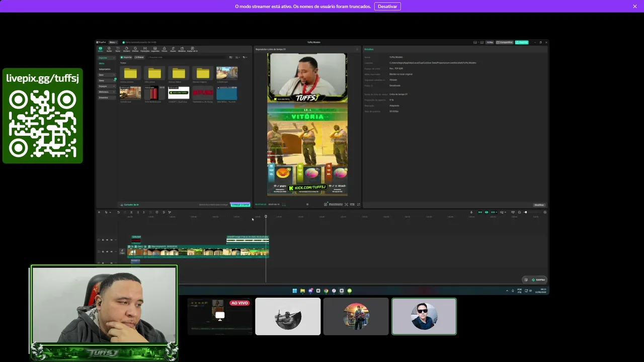644x362 pixels.
Task: Select Subprojetos in the media sidebar
Action: (x=105, y=69)
